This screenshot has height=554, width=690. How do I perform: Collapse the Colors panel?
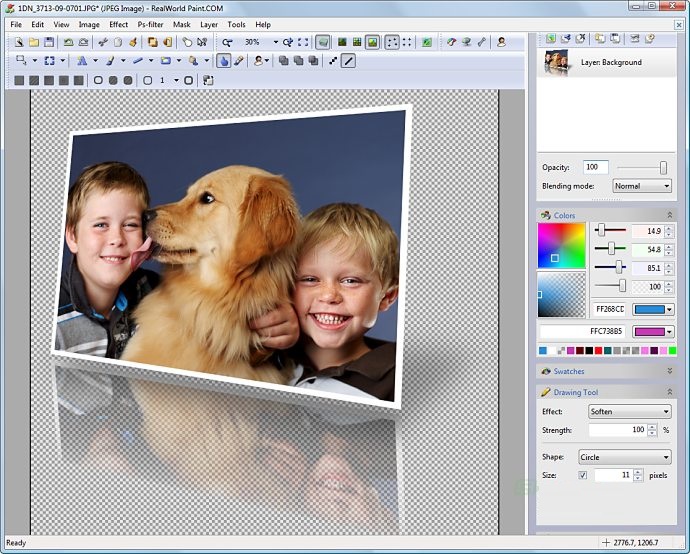670,215
